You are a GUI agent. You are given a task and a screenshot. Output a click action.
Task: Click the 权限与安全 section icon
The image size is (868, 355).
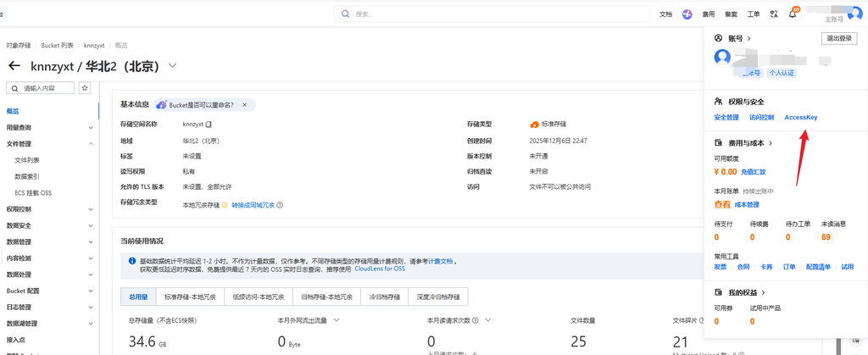pyautogui.click(x=719, y=102)
